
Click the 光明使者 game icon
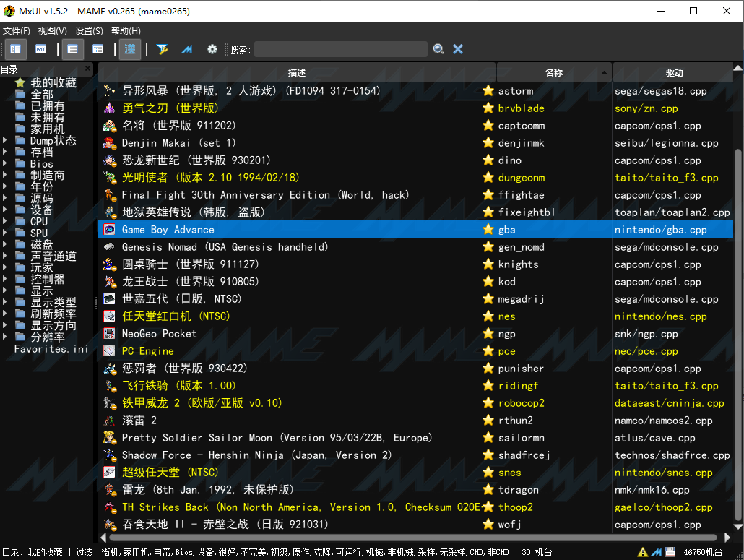110,178
